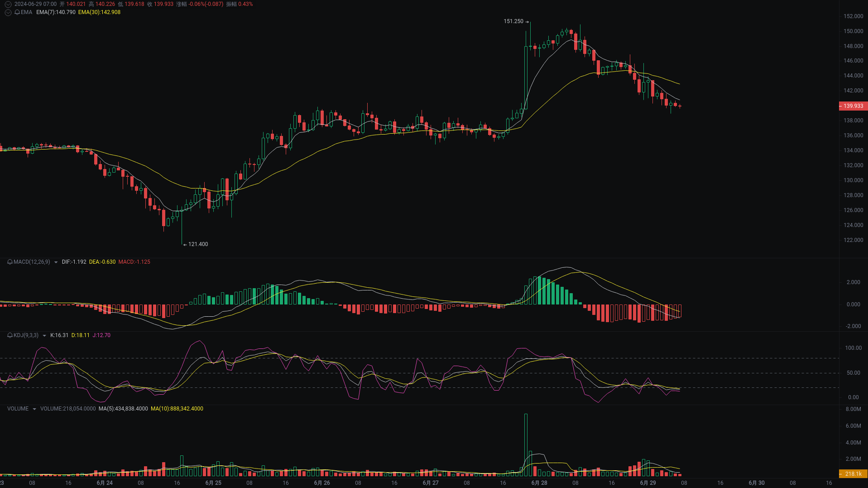Screen dimensions: 868x488
Task: Click the current volume tag 218.1k
Action: [853, 474]
